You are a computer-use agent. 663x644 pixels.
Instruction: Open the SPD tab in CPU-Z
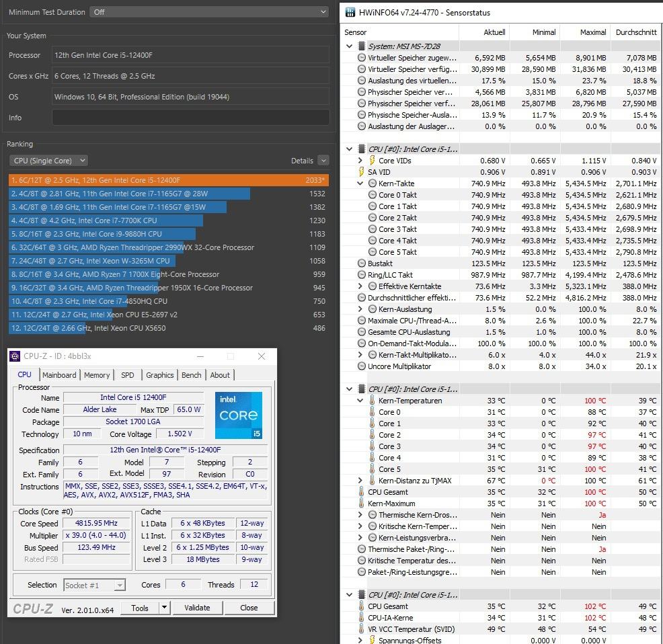pos(128,375)
